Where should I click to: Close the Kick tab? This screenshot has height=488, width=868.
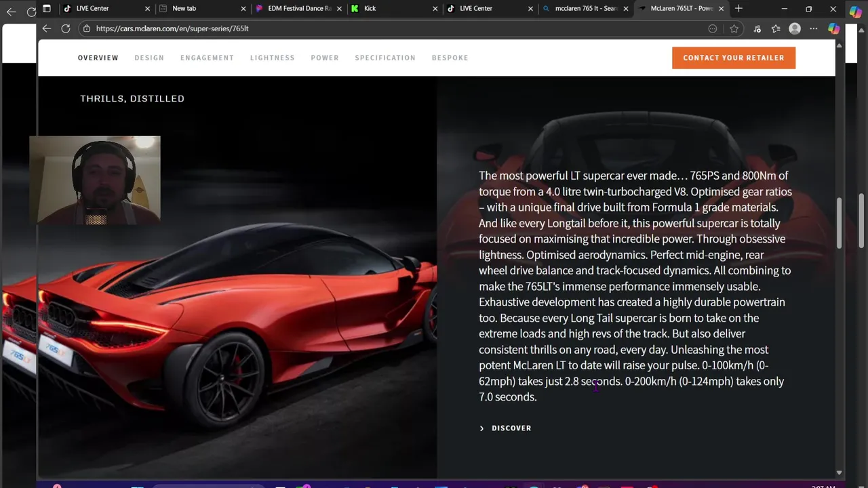(x=435, y=9)
